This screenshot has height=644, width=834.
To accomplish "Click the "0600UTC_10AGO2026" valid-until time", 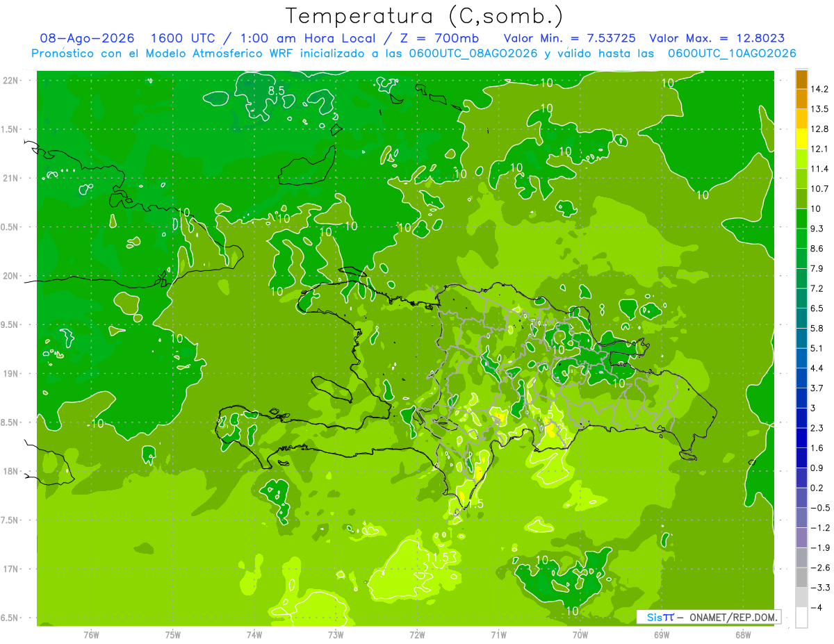I will tap(732, 53).
